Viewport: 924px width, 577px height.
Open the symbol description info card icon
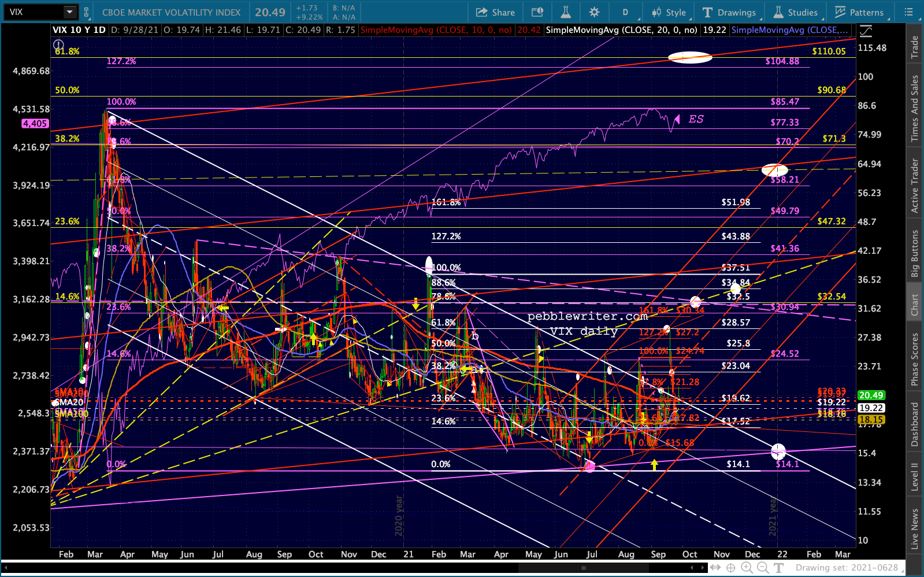tap(537, 12)
